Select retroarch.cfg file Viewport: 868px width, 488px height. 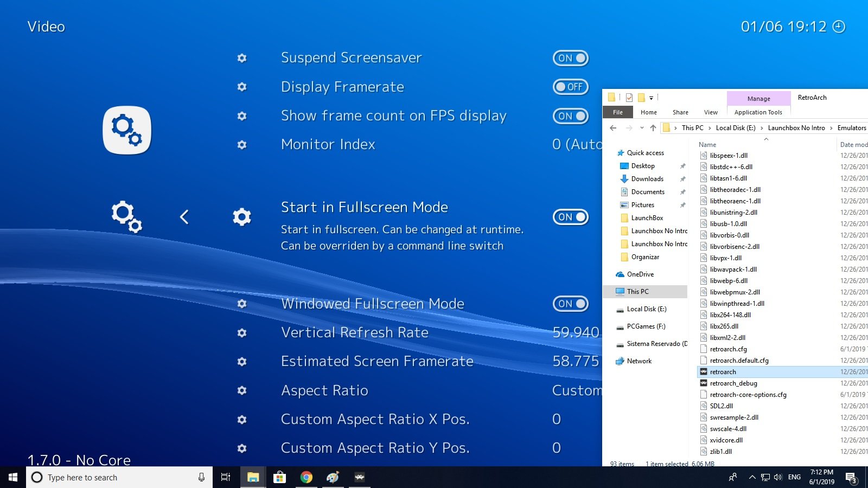[x=728, y=349]
